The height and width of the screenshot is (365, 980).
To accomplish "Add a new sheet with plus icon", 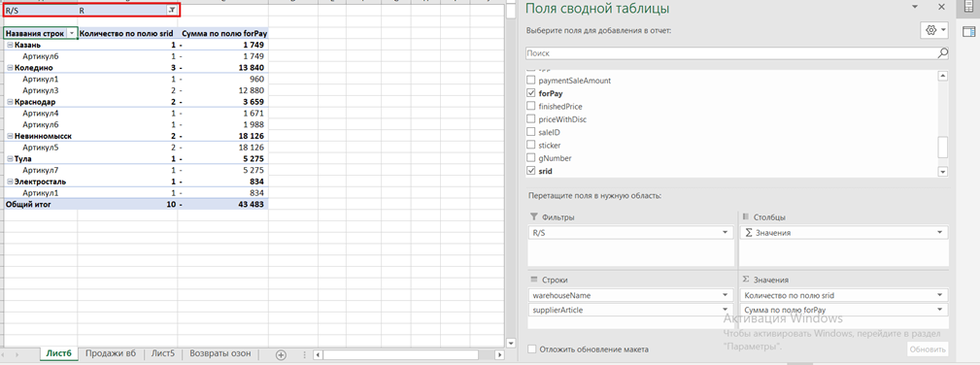I will click(281, 354).
